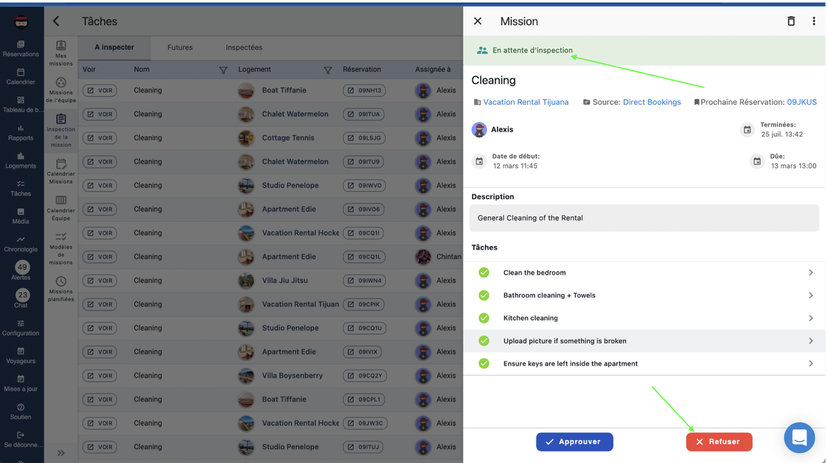The image size is (828, 463).
Task: Click Chintan's assignee avatar
Action: click(423, 257)
